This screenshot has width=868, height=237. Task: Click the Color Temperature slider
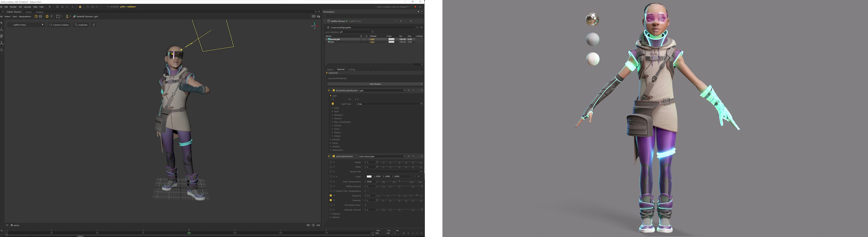(x=400, y=181)
